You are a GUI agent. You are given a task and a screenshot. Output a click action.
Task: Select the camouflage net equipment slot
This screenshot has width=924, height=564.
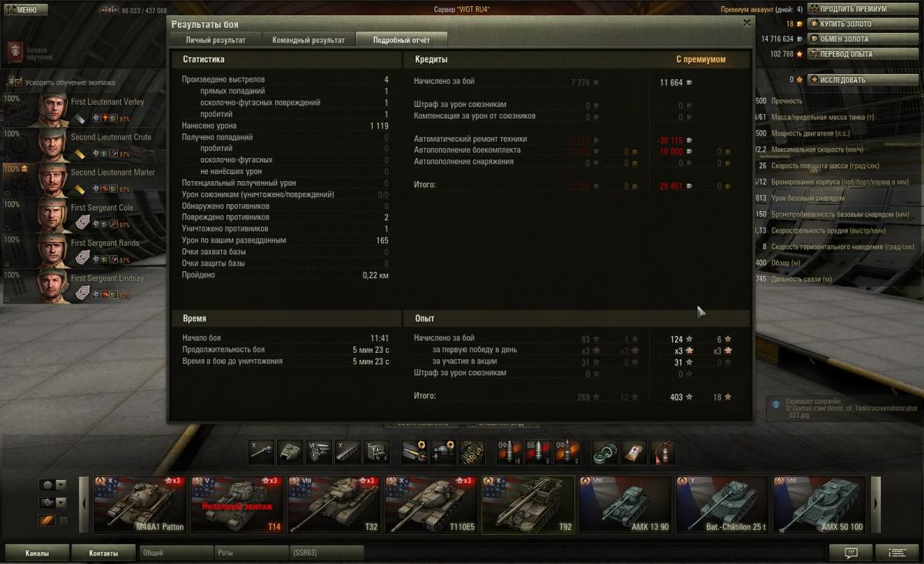pyautogui.click(x=472, y=452)
